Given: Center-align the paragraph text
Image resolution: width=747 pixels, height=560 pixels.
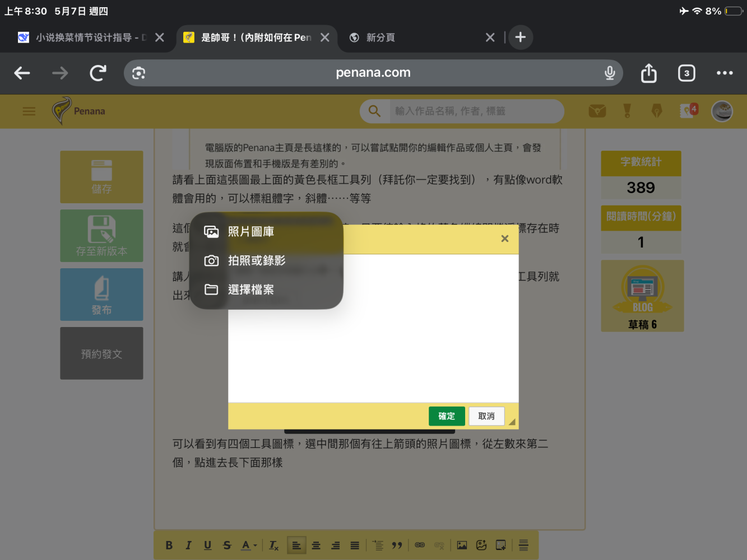Looking at the screenshot, I should (316, 545).
